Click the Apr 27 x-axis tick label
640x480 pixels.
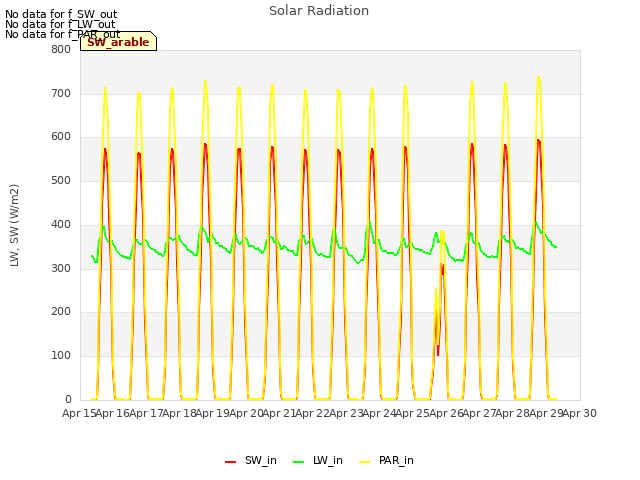(480, 413)
